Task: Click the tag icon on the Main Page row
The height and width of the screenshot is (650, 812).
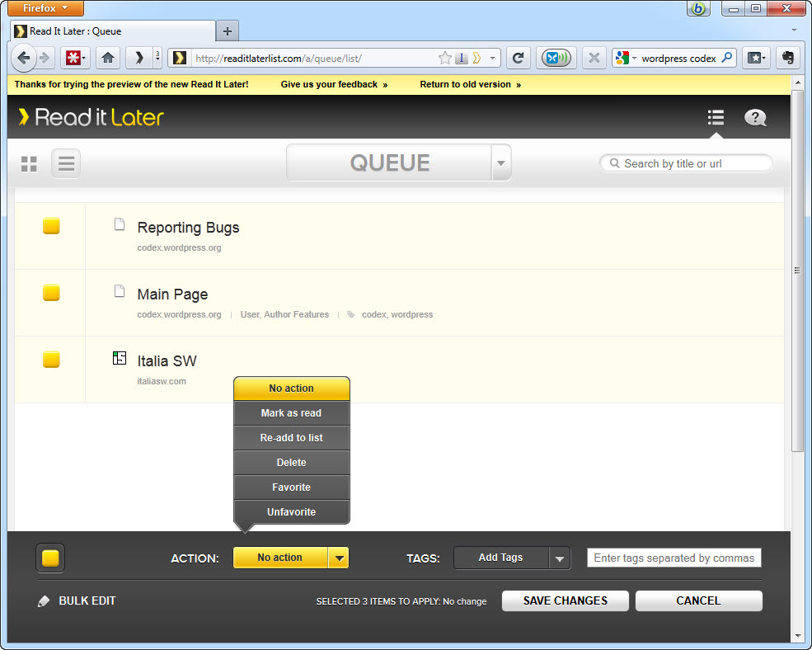Action: 351,314
